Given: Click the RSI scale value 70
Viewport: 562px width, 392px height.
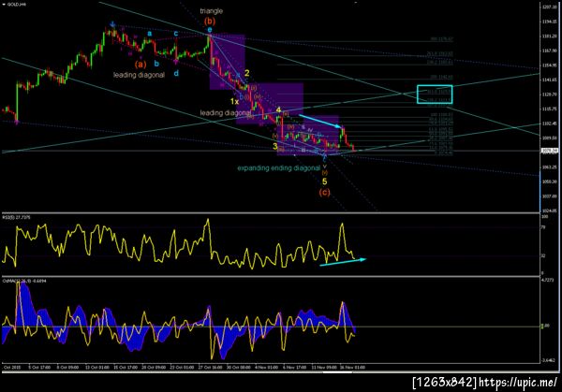Looking at the screenshot, I should tap(543, 227).
